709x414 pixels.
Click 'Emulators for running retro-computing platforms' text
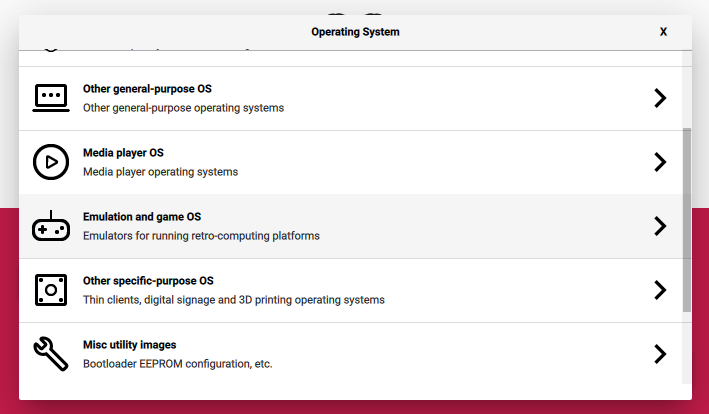pos(201,236)
